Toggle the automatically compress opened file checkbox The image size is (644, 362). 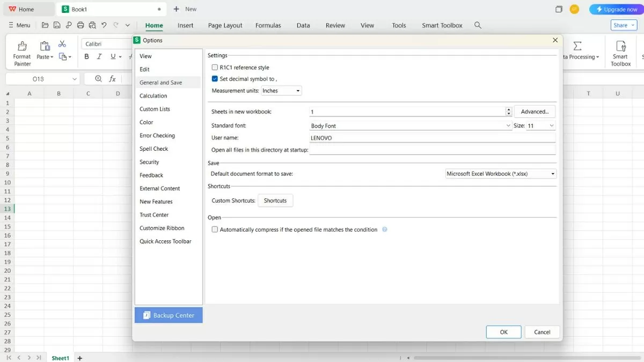(215, 230)
